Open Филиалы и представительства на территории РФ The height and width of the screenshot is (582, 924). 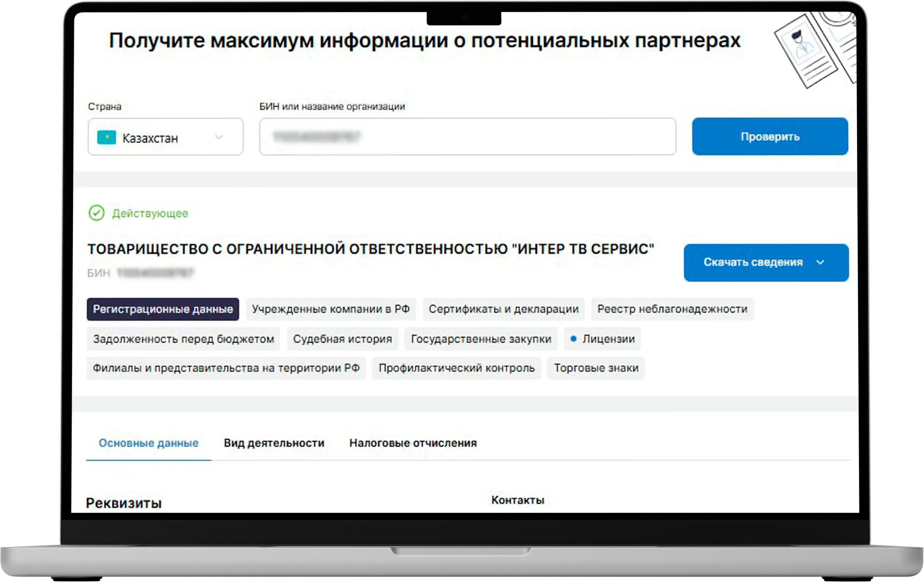click(x=226, y=368)
